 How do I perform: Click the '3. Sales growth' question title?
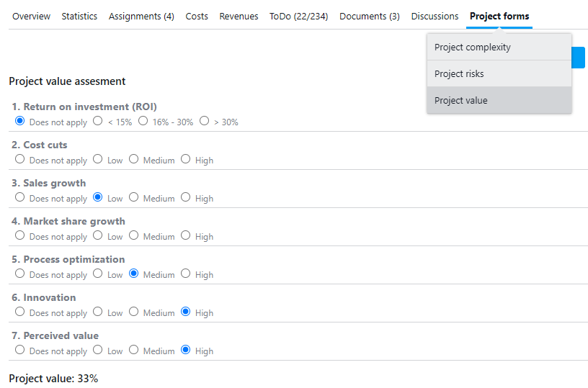click(49, 183)
